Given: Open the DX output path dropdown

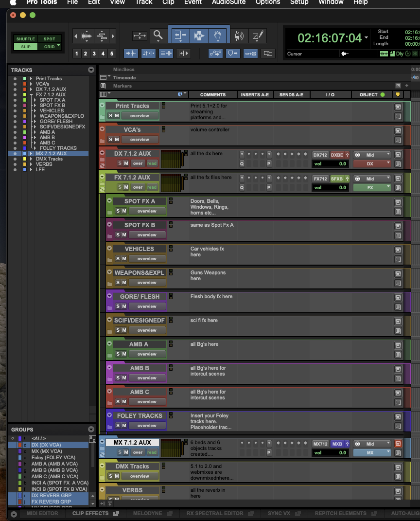Looking at the screenshot, I should click(371, 163).
